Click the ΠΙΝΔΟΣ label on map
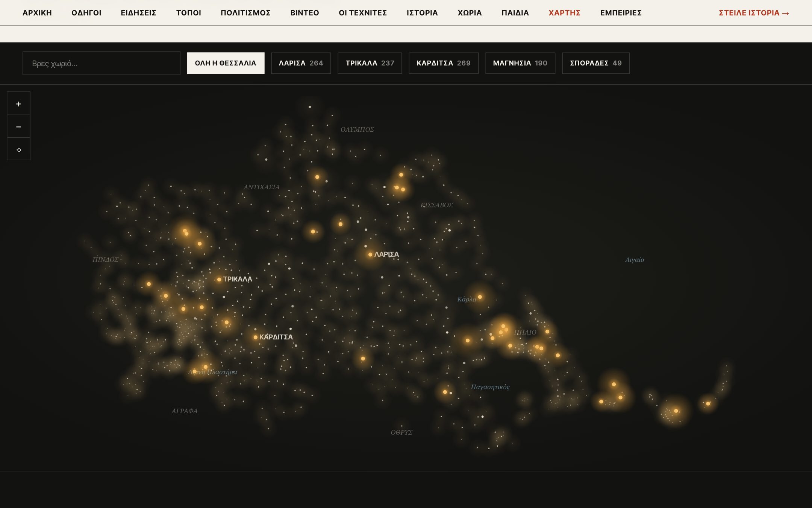Screen dimensions: 812x508 106,260
